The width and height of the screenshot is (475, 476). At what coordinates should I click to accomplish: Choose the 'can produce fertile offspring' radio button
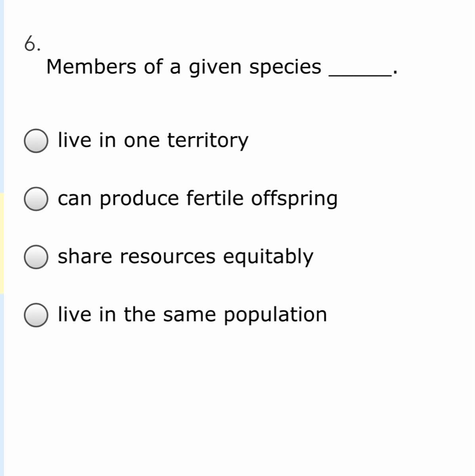[36, 199]
